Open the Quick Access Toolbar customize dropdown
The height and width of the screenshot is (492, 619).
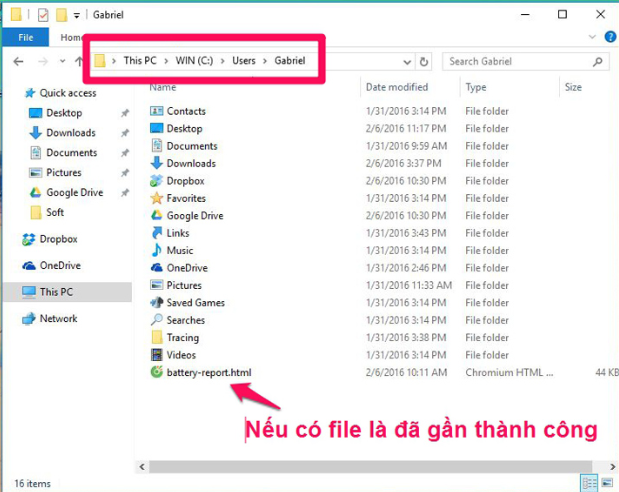78,15
